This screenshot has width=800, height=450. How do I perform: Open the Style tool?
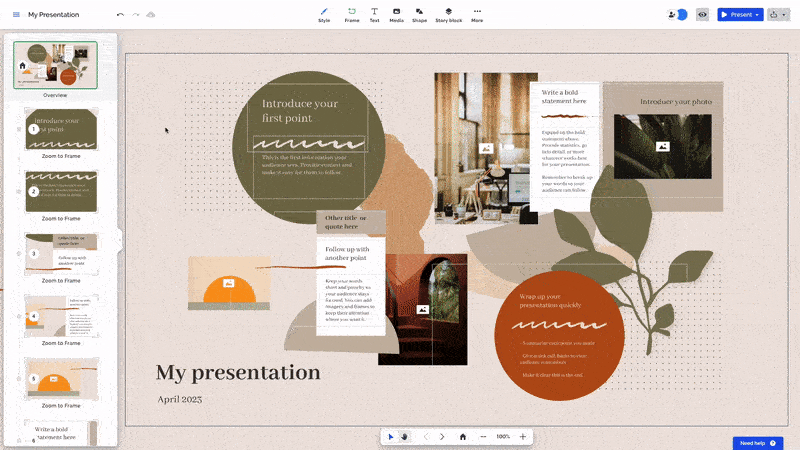pos(324,14)
